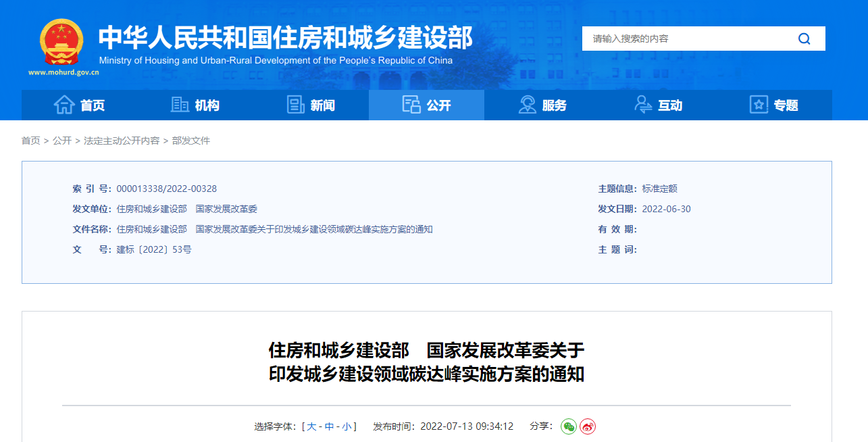Go to 公开 in the breadcrumb

click(62, 141)
